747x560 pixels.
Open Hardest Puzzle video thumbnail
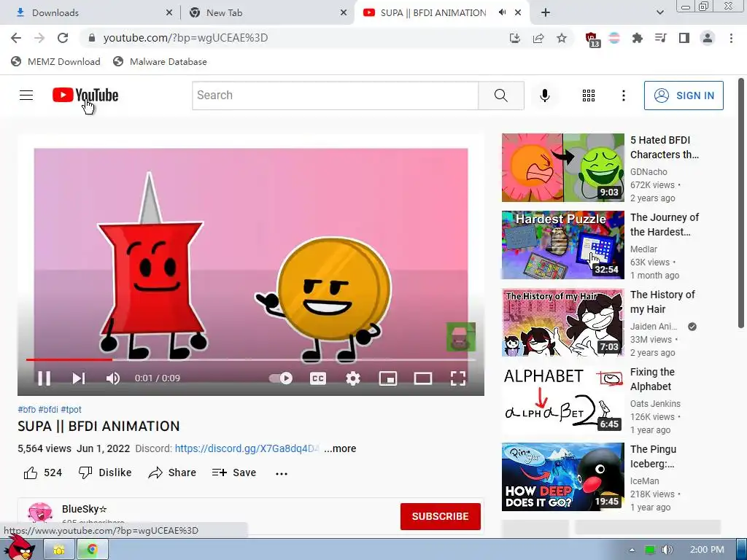pos(562,245)
